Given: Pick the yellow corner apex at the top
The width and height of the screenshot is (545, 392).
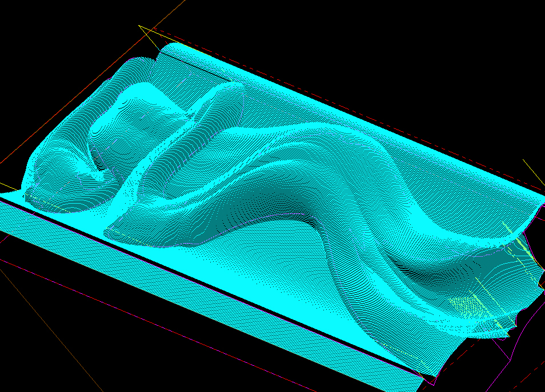Looking at the screenshot, I should point(139,26).
